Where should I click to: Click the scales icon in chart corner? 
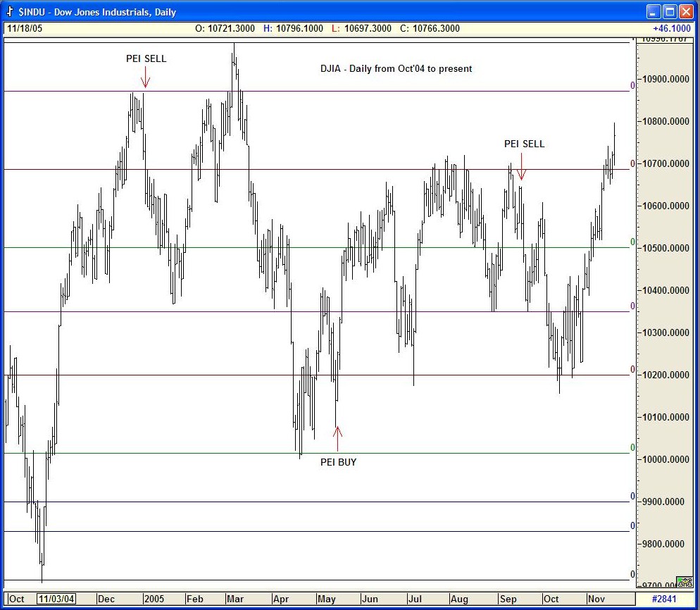pyautogui.click(x=685, y=581)
